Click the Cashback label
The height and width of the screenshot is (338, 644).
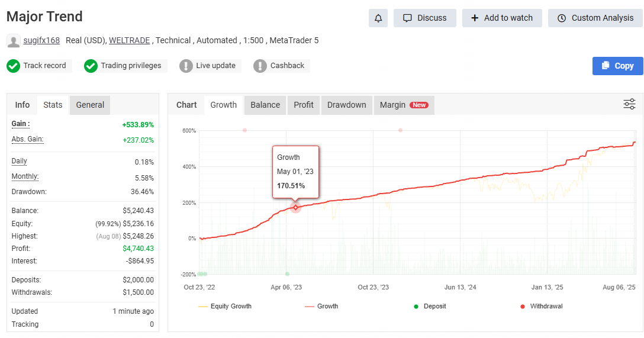pos(287,66)
